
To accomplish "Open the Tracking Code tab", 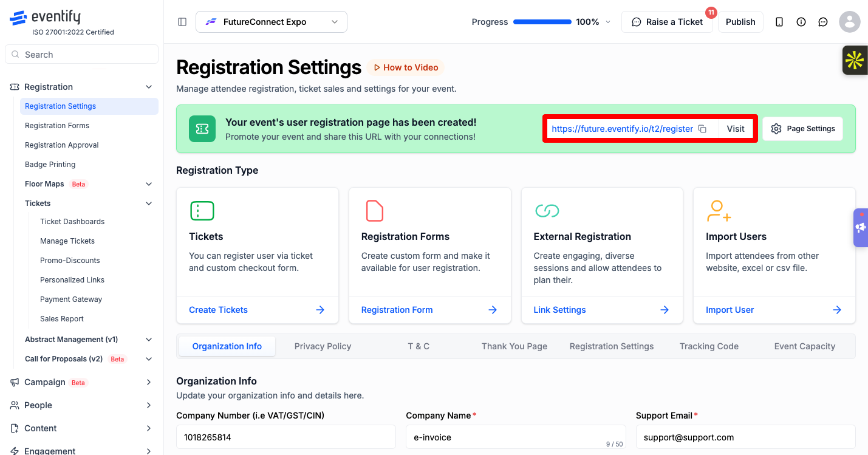I will (709, 346).
